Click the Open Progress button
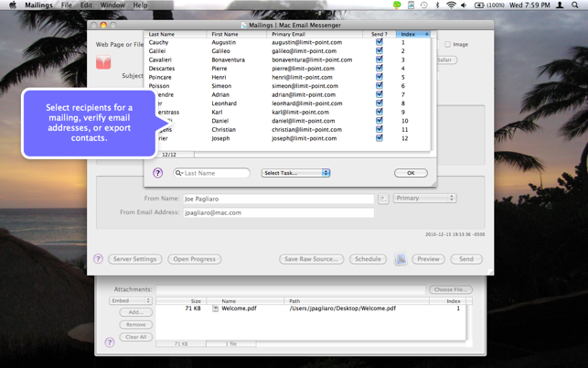 click(x=194, y=259)
